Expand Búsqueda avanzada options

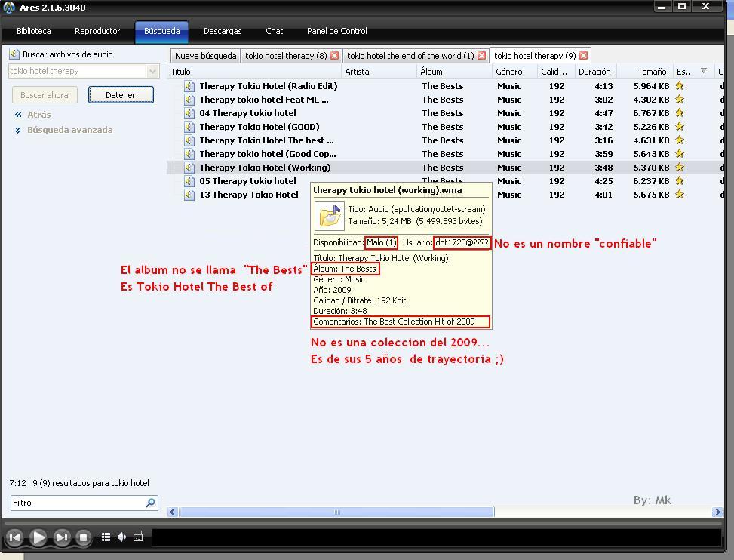pyautogui.click(x=69, y=130)
